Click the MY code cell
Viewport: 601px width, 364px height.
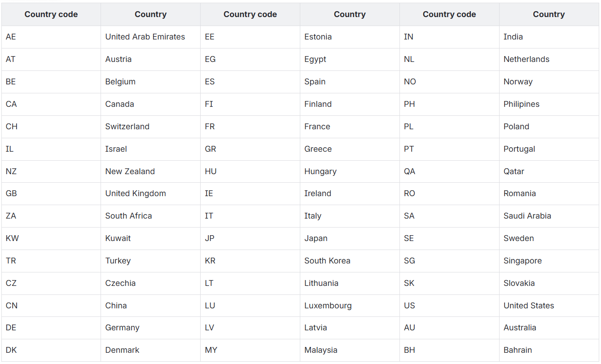click(211, 350)
